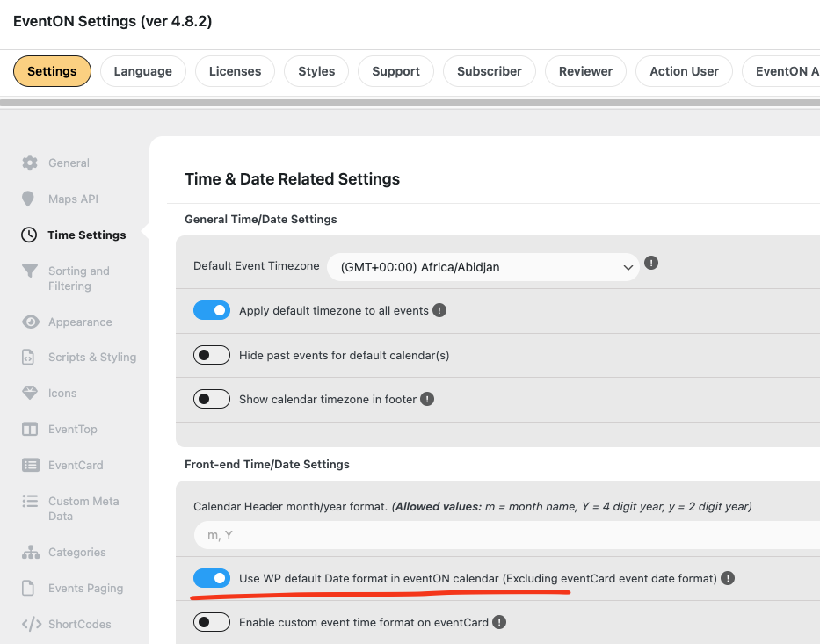The height and width of the screenshot is (644, 820).
Task: Open the Appearance settings section
Action: click(x=80, y=322)
